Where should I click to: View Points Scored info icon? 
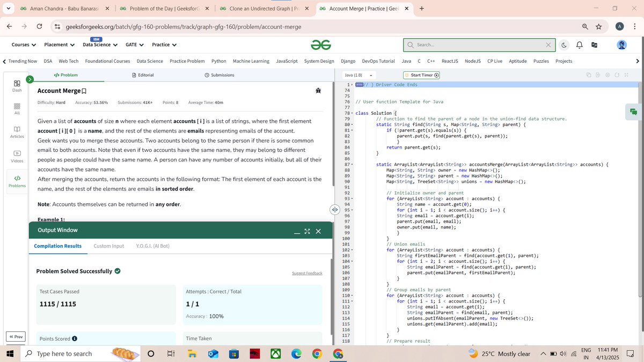74,338
